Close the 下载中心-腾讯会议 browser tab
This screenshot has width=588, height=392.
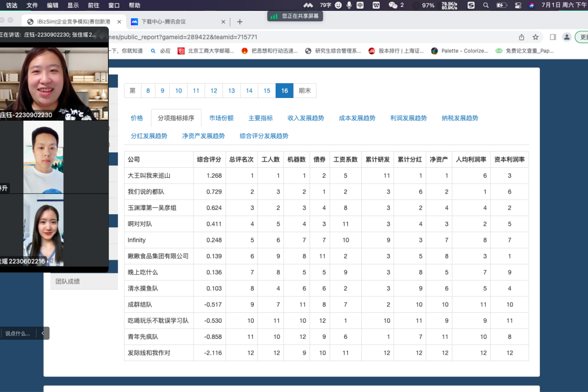223,22
